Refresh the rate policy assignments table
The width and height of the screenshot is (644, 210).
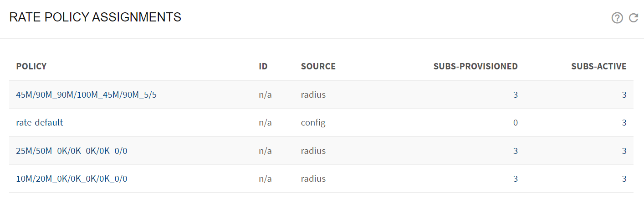tap(634, 18)
